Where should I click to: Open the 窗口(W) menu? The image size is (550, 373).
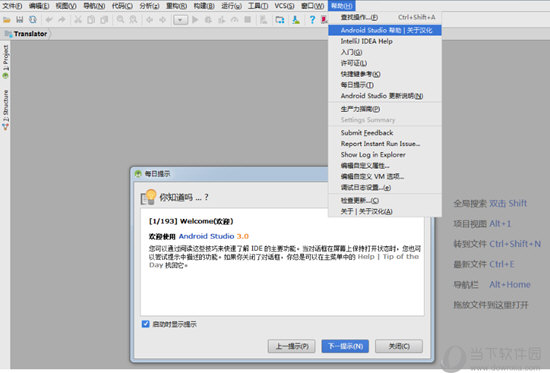pyautogui.click(x=313, y=6)
